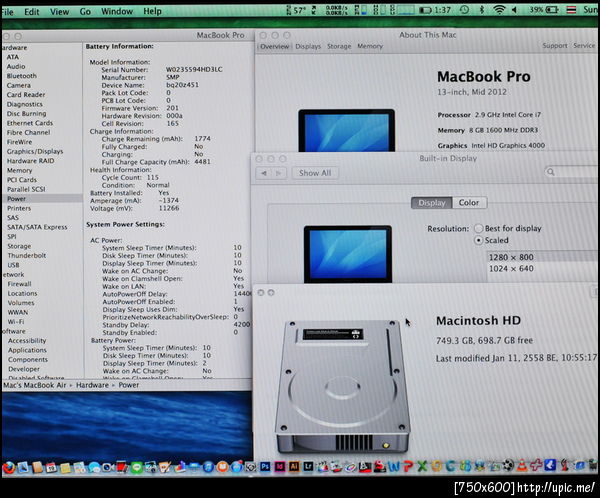Image resolution: width=600 pixels, height=498 pixels.
Task: Select Firewall in the sidebar
Action: tap(20, 284)
